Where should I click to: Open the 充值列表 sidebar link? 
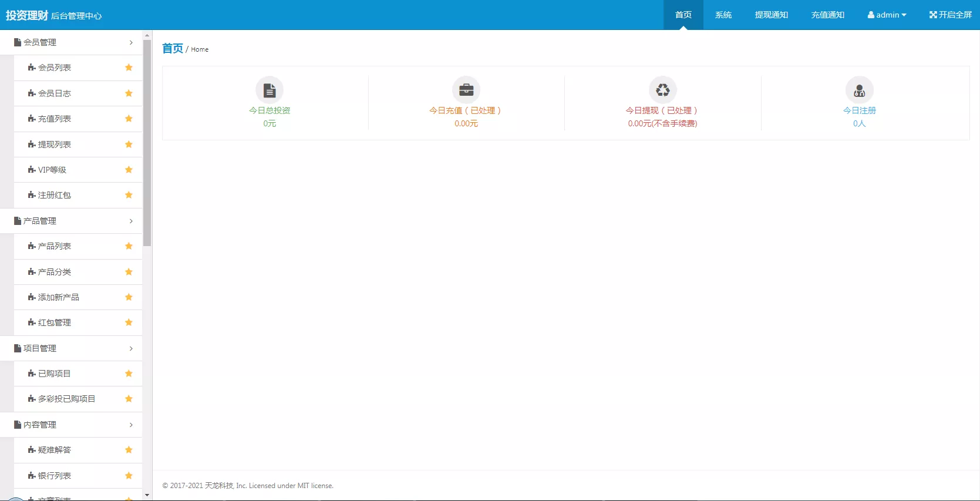55,119
